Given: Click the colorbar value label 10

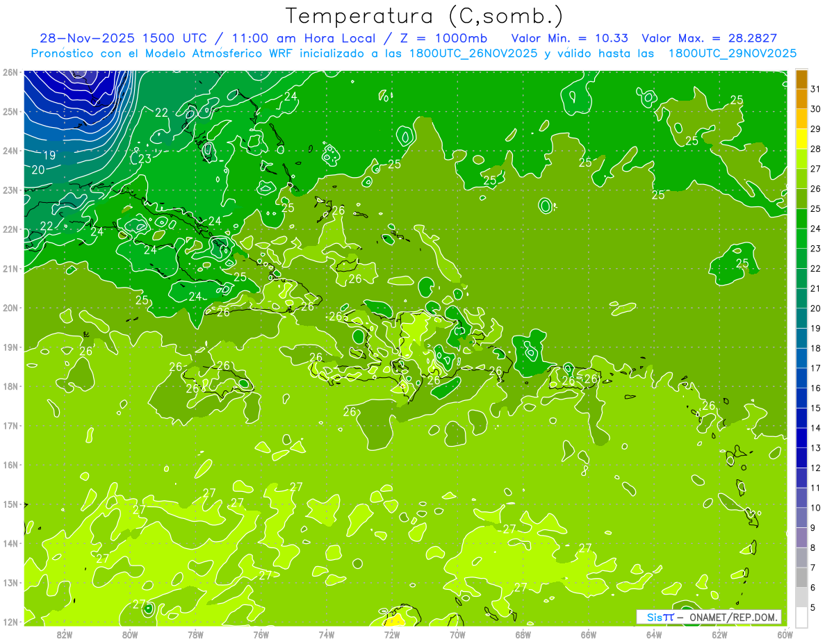Looking at the screenshot, I should [816, 508].
